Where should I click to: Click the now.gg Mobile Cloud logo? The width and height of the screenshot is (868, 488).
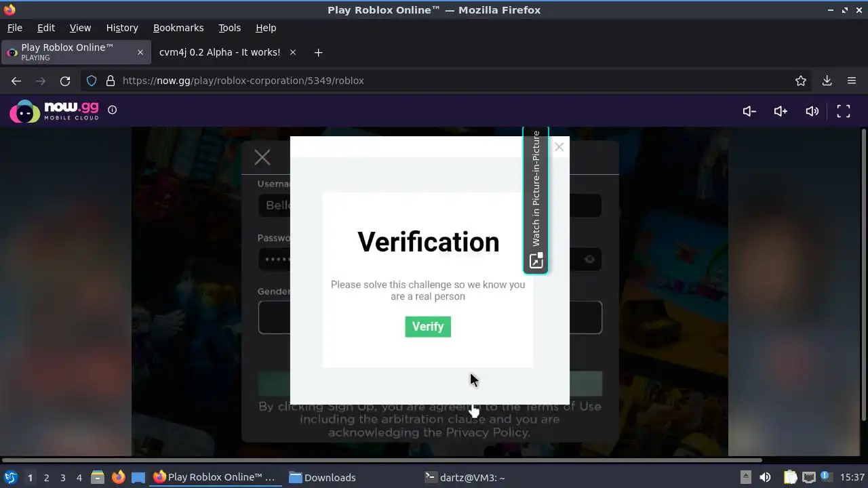click(x=54, y=110)
